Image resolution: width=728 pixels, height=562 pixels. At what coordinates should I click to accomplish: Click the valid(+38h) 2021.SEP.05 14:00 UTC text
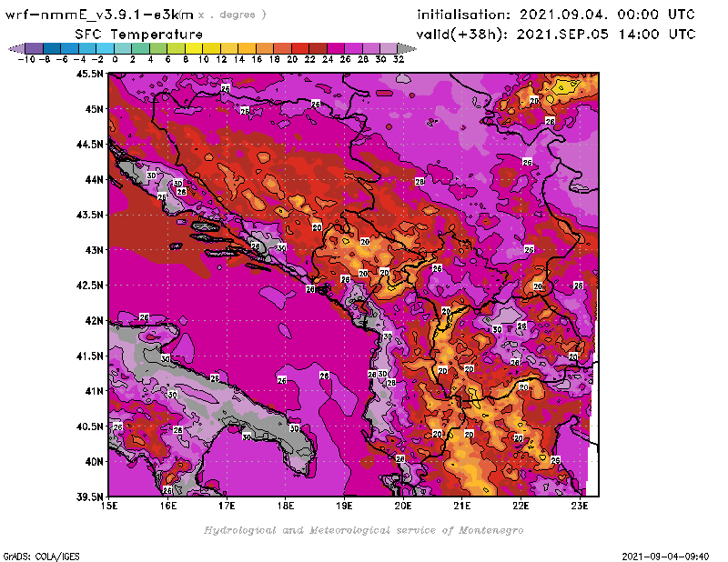(x=556, y=35)
